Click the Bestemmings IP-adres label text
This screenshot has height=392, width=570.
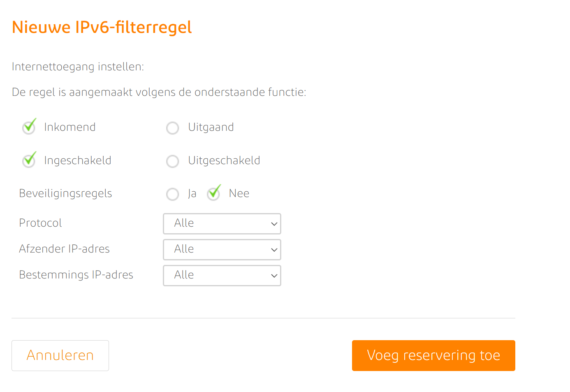(76, 275)
